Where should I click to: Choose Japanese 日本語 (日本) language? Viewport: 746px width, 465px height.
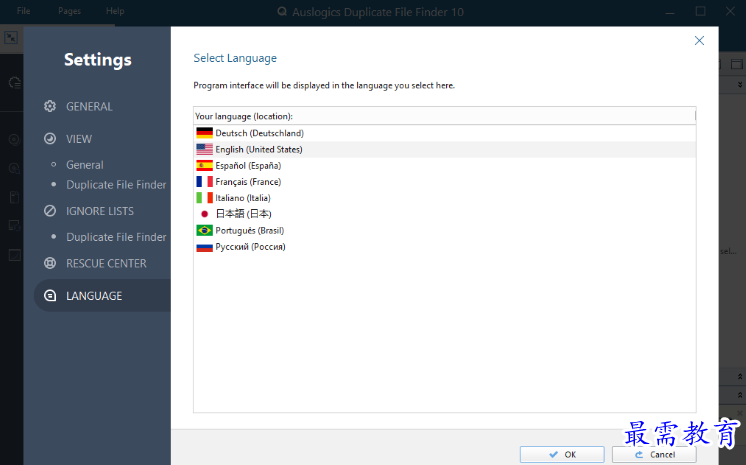coord(444,214)
